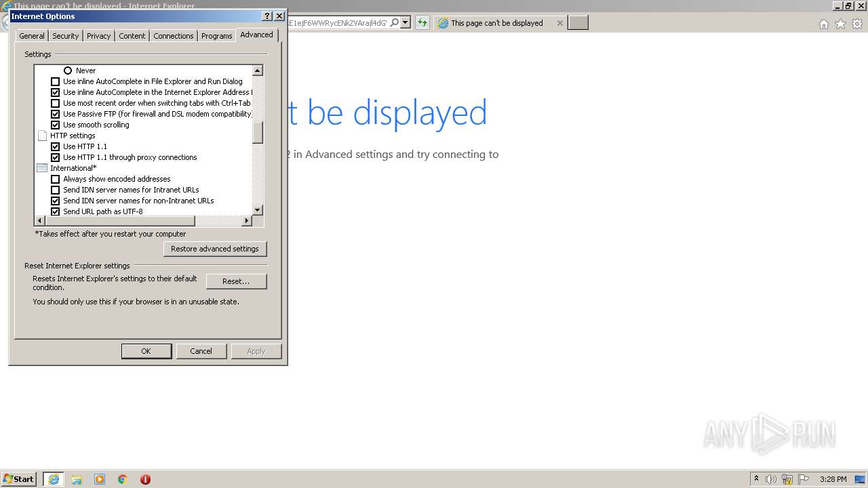This screenshot has width=868, height=488.
Task: Open Favorites via the star icon
Action: point(840,24)
